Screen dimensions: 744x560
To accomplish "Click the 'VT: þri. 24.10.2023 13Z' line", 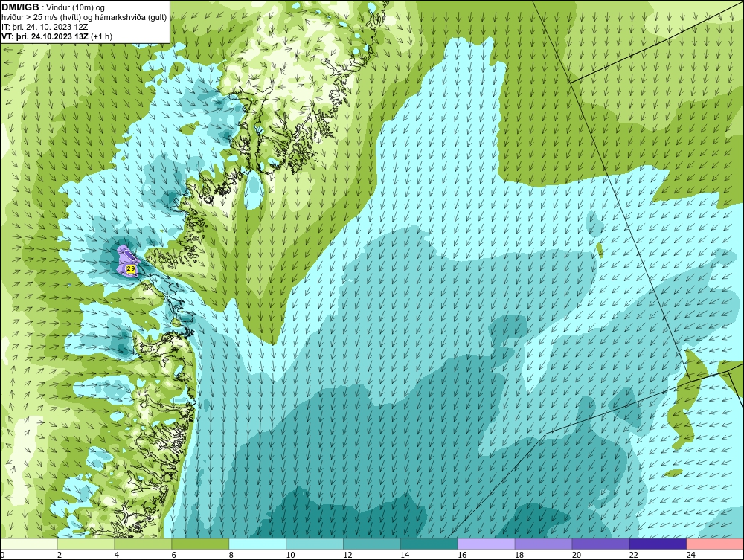I will coord(45,36).
